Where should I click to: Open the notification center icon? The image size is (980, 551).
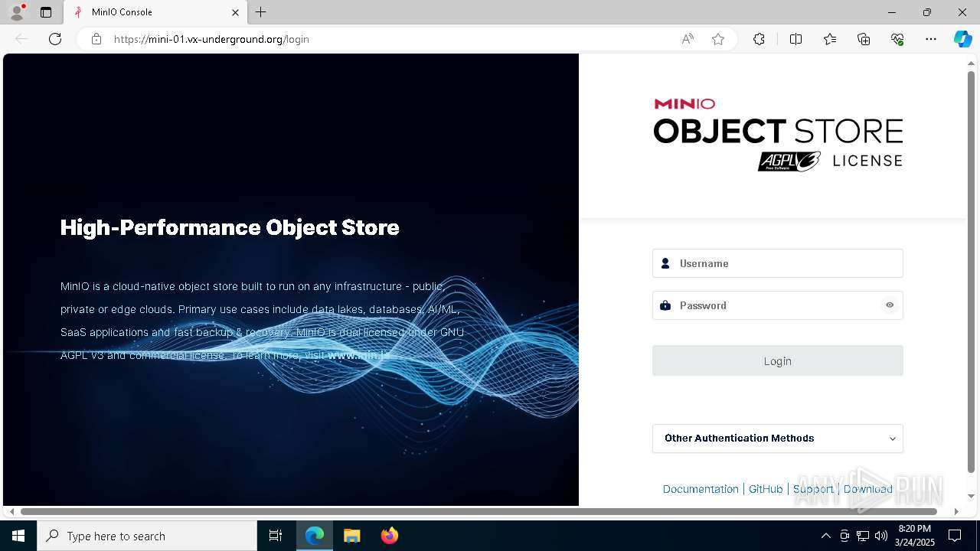coord(955,536)
